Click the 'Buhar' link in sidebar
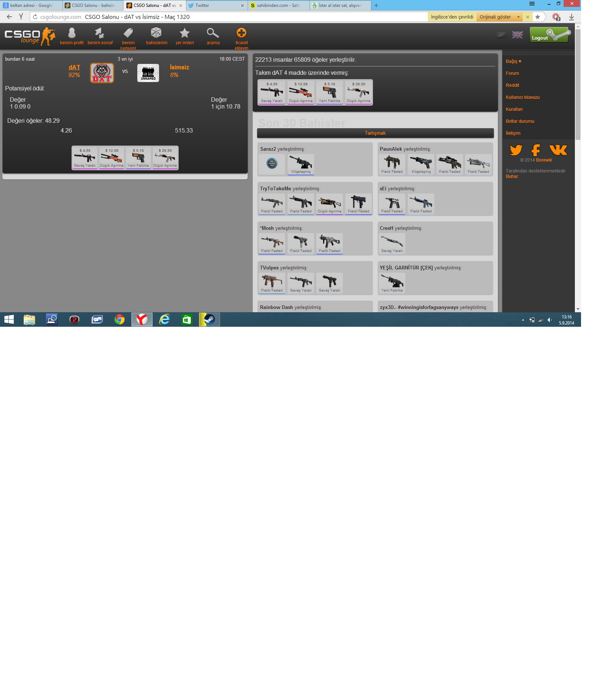The height and width of the screenshot is (700, 613). pos(512,176)
